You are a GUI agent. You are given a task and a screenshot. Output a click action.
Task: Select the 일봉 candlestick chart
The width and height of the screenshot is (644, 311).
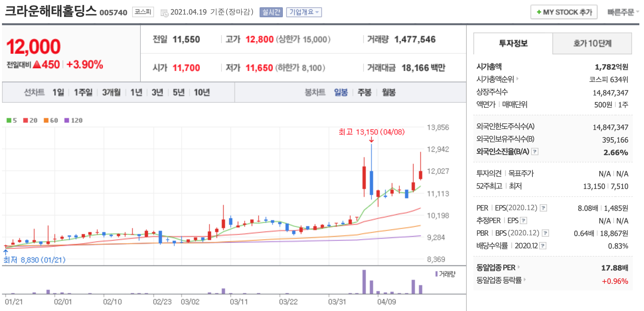pyautogui.click(x=341, y=92)
